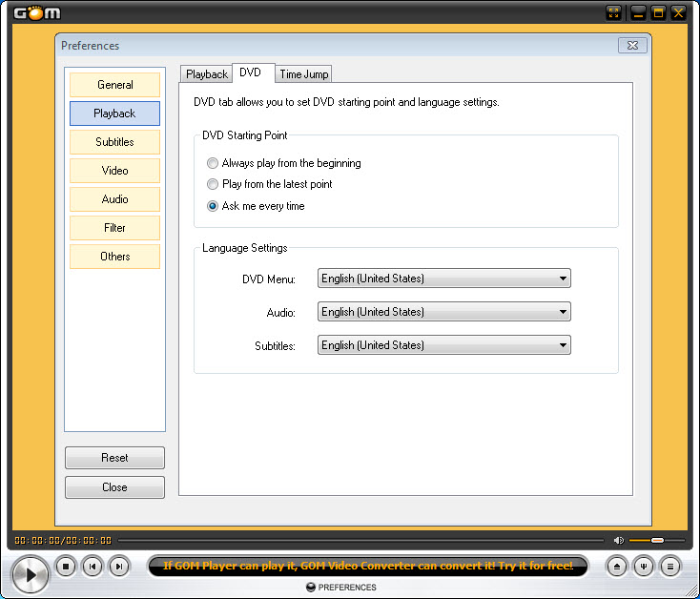The width and height of the screenshot is (700, 599).
Task: Switch to the Time Jump tab
Action: (304, 74)
